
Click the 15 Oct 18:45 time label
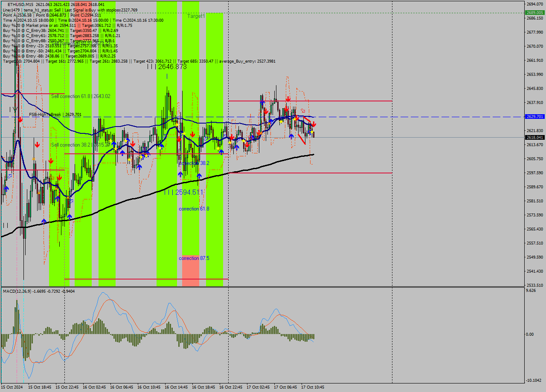point(40,387)
